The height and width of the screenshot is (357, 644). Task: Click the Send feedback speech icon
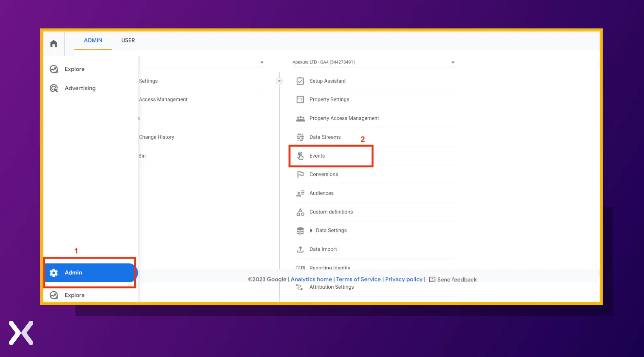432,280
